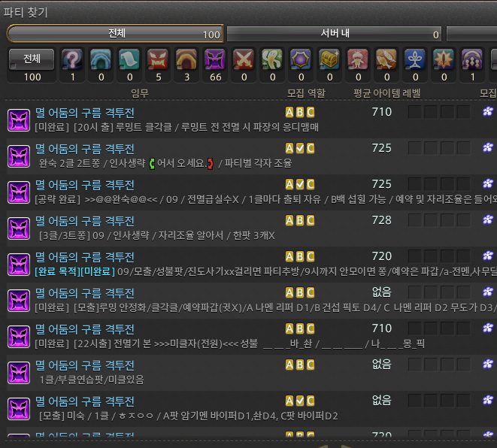Filter by the red hunt monster icon

tap(358, 59)
